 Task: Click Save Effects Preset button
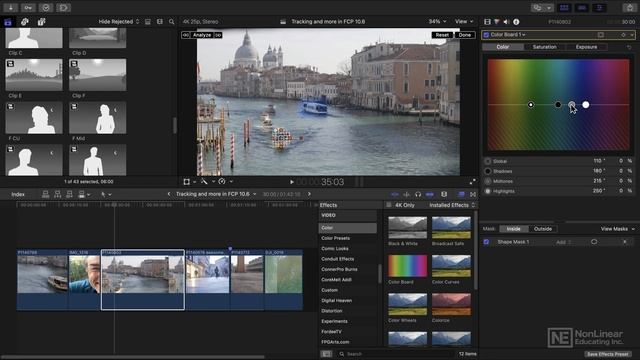[607, 354]
